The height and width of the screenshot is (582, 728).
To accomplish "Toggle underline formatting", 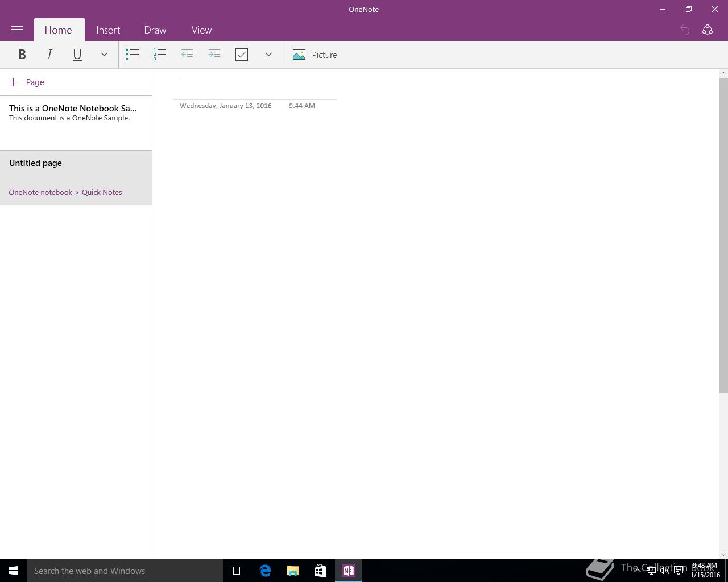I will point(77,55).
